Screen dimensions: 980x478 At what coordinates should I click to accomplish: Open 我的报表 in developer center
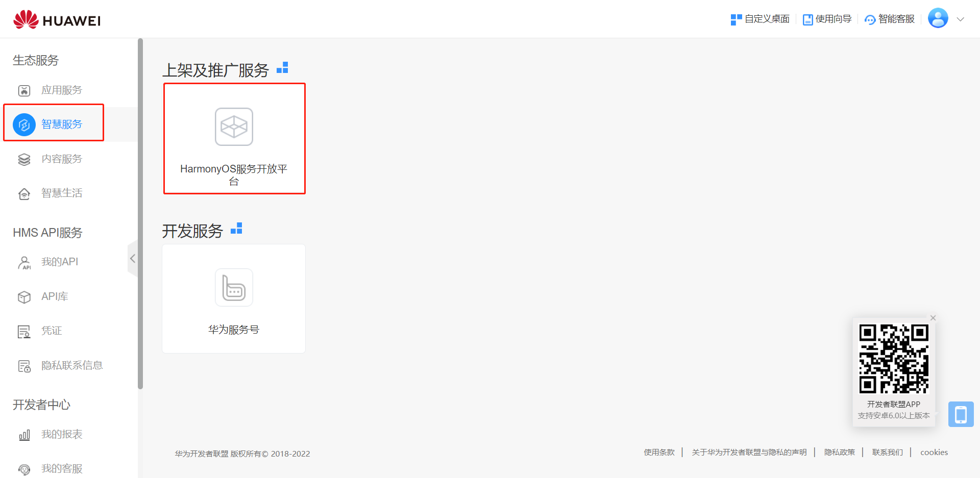(62, 435)
